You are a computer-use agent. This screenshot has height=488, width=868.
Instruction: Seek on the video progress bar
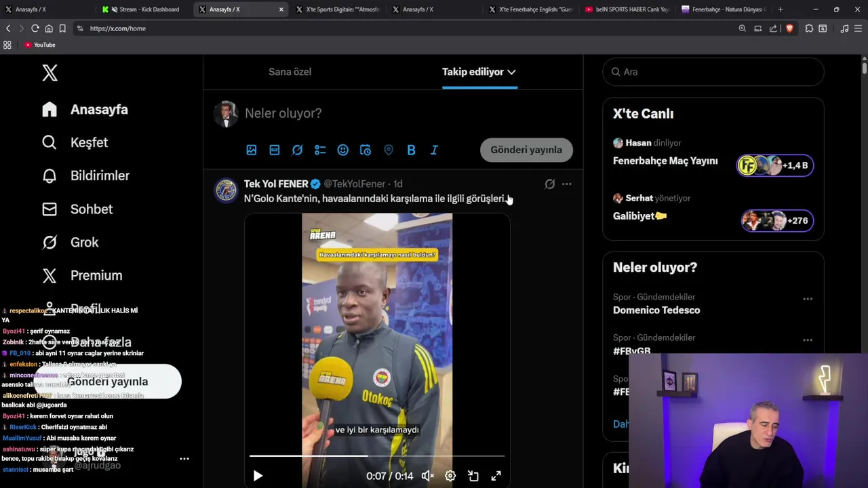coord(377,456)
